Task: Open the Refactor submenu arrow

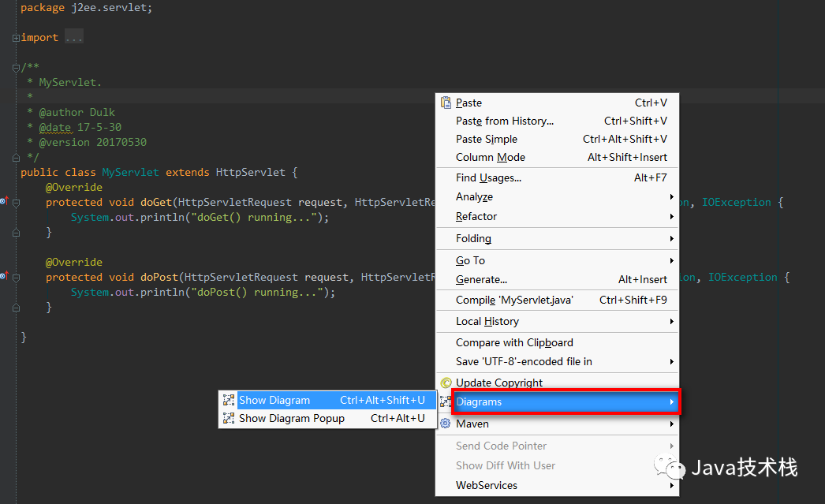Action: click(672, 216)
